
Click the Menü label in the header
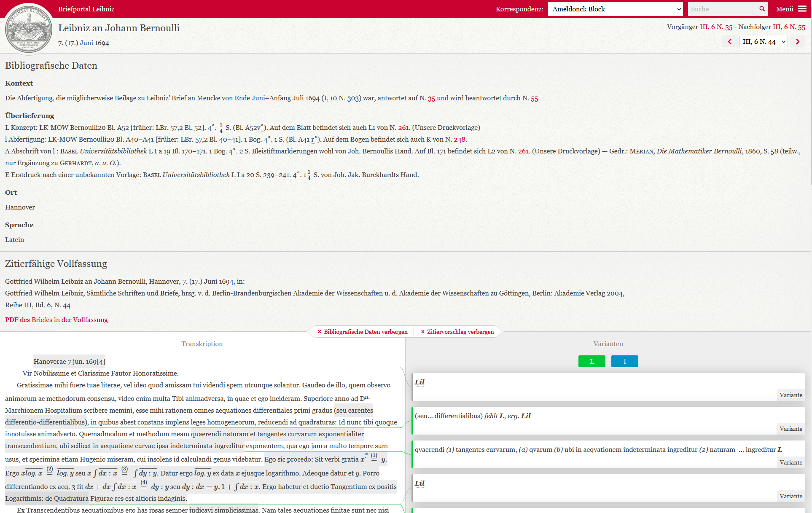pyautogui.click(x=784, y=9)
